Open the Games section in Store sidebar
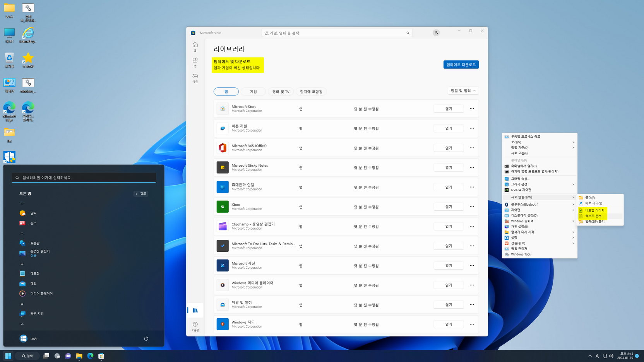The width and height of the screenshot is (644, 362). click(195, 78)
